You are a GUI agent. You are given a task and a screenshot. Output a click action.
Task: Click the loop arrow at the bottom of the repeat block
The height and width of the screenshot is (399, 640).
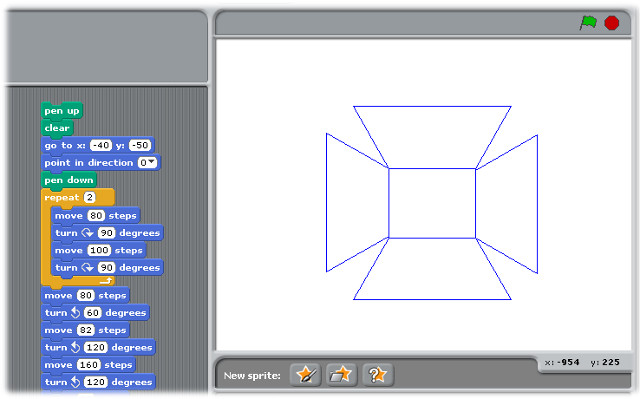point(106,280)
